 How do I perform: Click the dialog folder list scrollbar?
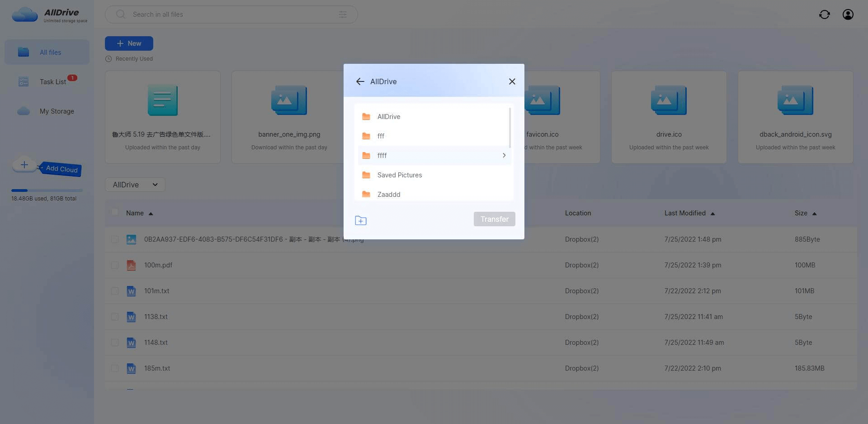tap(510, 128)
